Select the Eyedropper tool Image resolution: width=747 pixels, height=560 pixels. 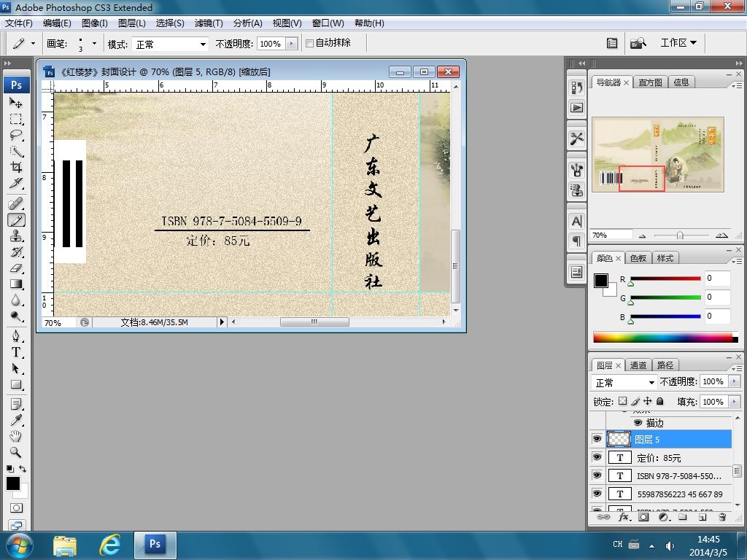pyautogui.click(x=16, y=421)
